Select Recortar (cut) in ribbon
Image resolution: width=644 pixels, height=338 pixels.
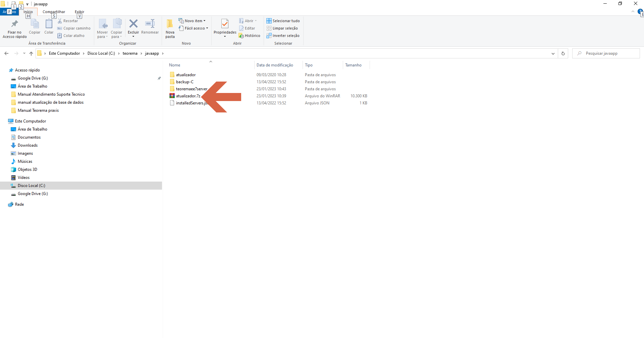(68, 21)
